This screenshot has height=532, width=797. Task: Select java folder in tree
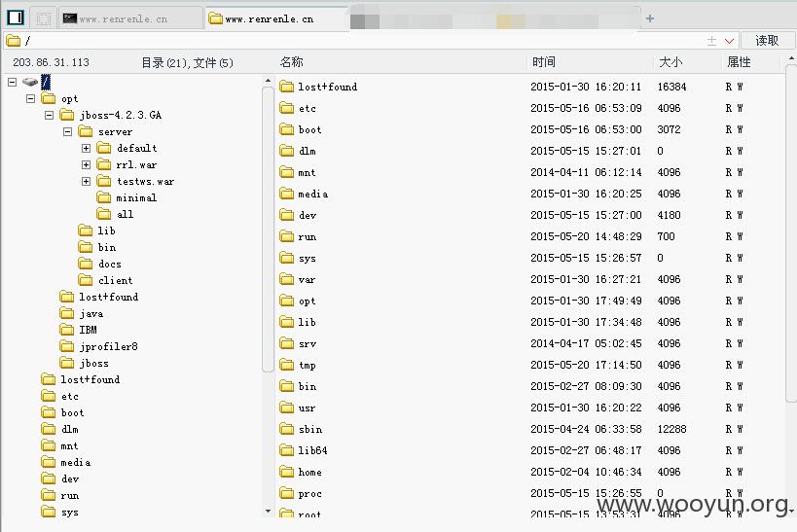82,313
